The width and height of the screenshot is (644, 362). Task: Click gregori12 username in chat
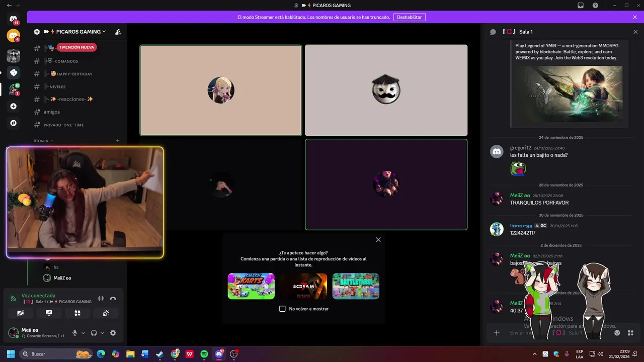(520, 148)
